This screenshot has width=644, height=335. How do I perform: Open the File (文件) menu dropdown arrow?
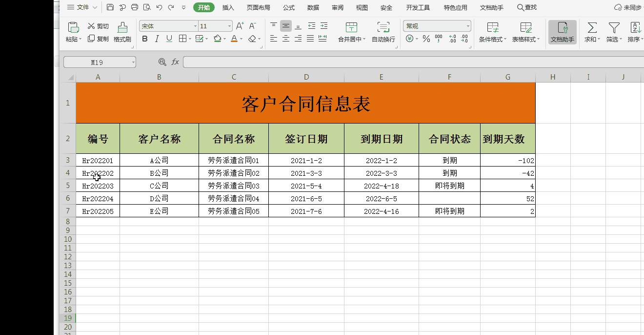(95, 7)
